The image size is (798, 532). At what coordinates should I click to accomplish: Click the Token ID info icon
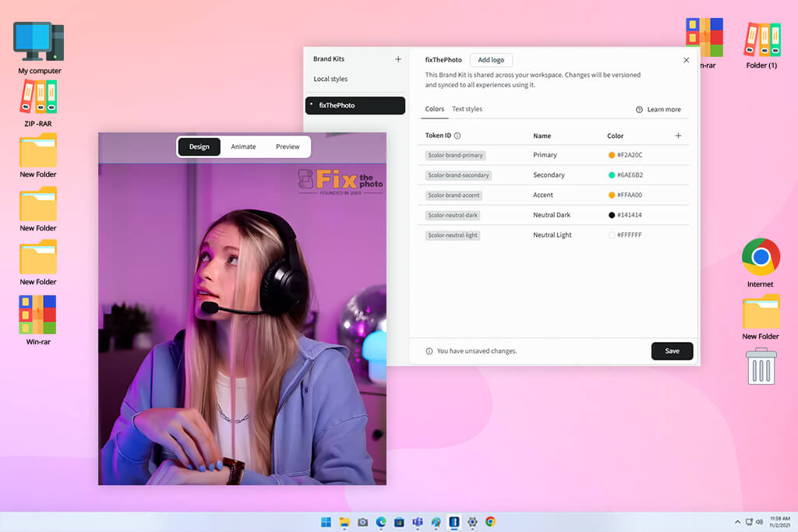click(x=457, y=136)
